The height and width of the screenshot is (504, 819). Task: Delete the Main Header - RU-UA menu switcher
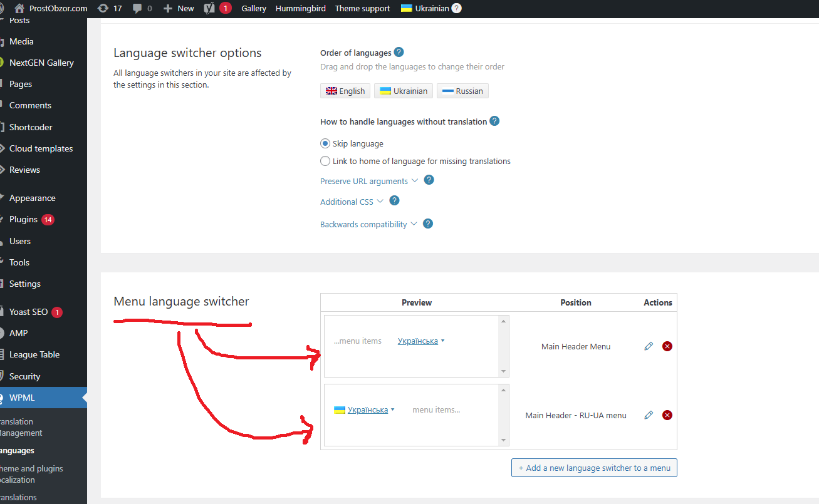click(x=667, y=415)
